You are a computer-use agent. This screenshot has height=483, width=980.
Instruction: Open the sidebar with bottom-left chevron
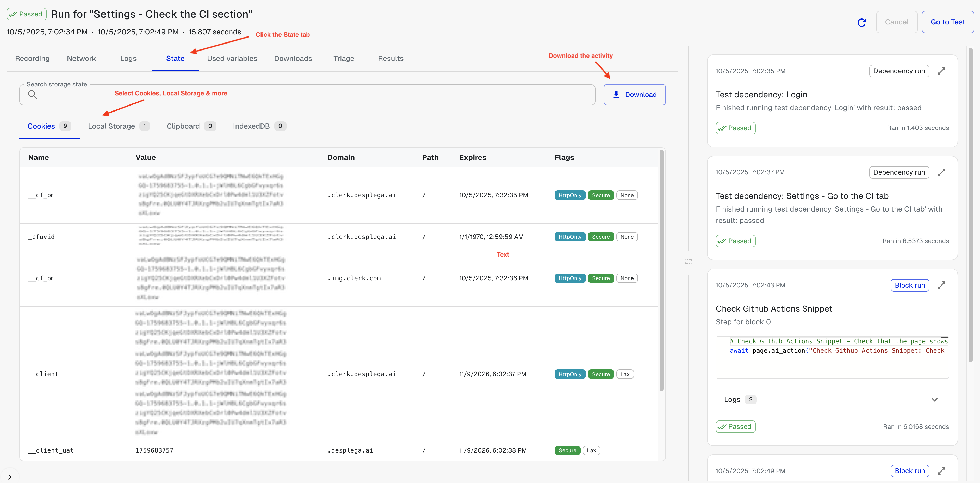tap(10, 477)
